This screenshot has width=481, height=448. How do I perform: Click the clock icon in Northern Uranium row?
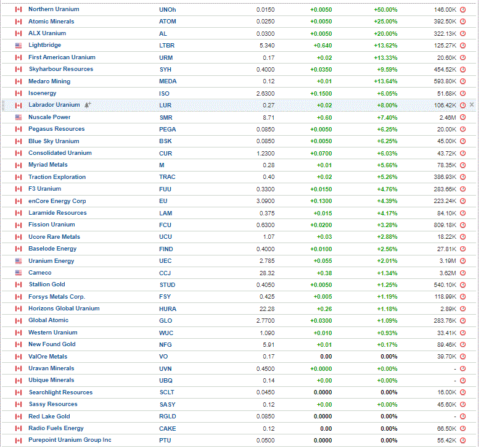463,9
